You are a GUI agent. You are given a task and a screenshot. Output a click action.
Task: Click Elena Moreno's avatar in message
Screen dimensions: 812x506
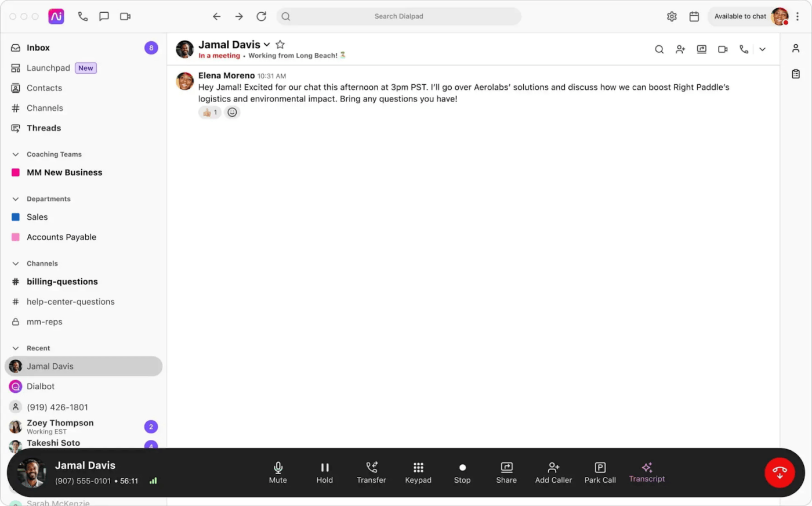(185, 81)
